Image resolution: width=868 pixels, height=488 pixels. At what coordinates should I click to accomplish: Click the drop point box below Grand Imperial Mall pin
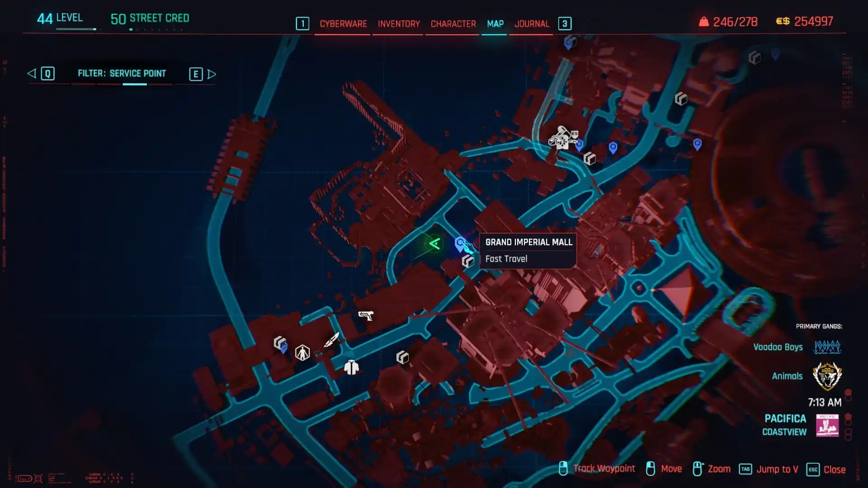click(468, 261)
